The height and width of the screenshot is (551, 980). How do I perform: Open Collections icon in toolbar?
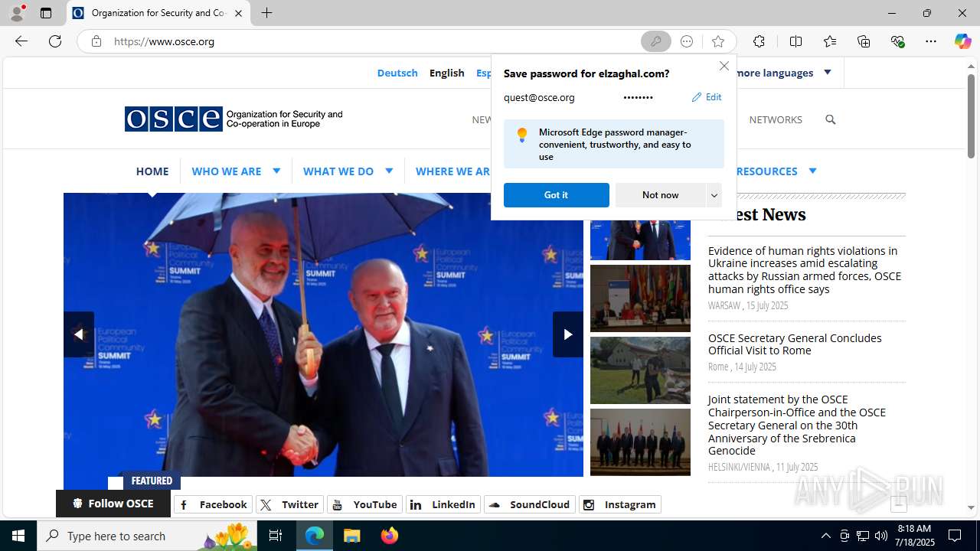pos(864,41)
